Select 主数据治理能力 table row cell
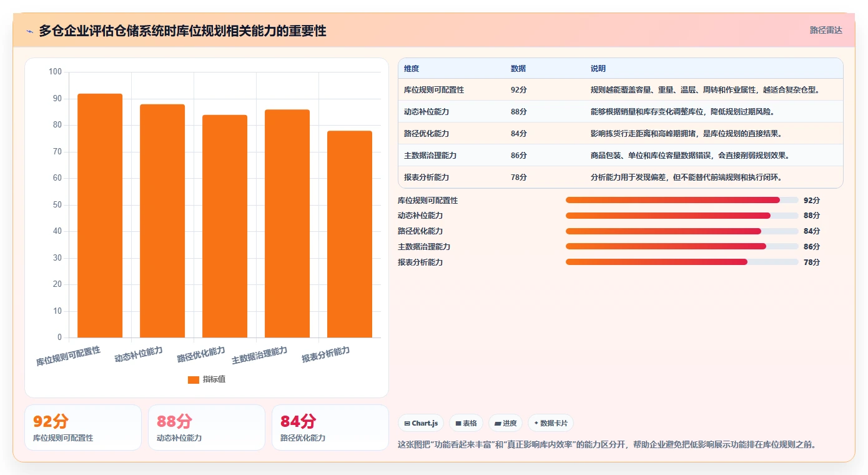 pos(430,156)
